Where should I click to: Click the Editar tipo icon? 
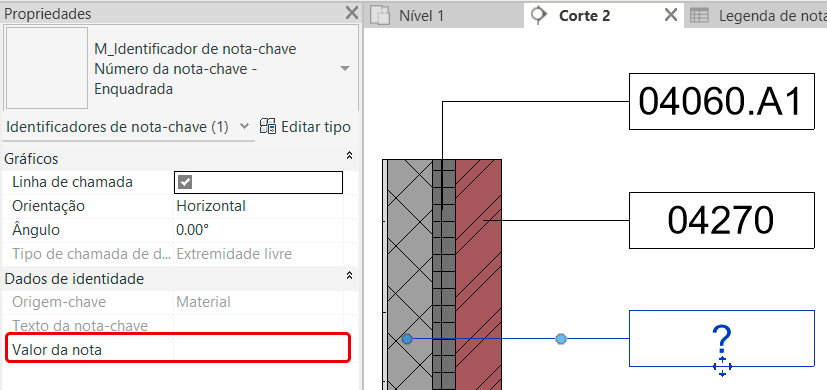[268, 127]
